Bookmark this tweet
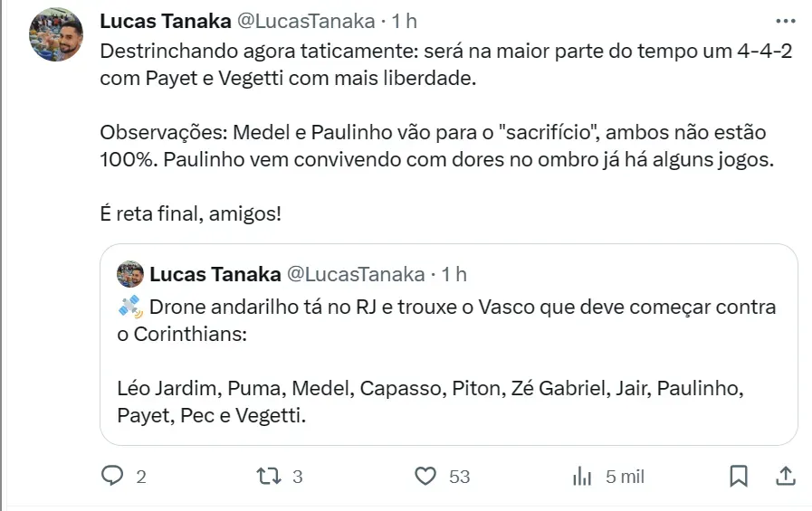Image resolution: width=812 pixels, height=511 pixels. point(739,475)
